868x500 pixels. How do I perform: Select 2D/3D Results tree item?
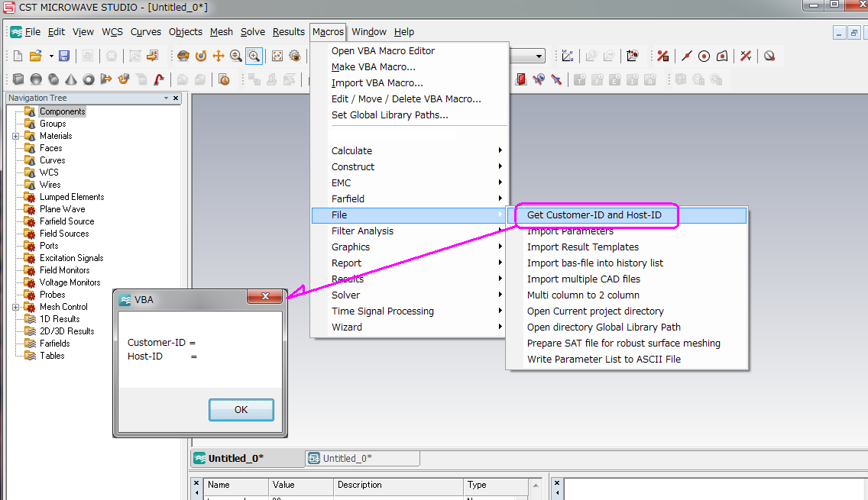(x=66, y=331)
